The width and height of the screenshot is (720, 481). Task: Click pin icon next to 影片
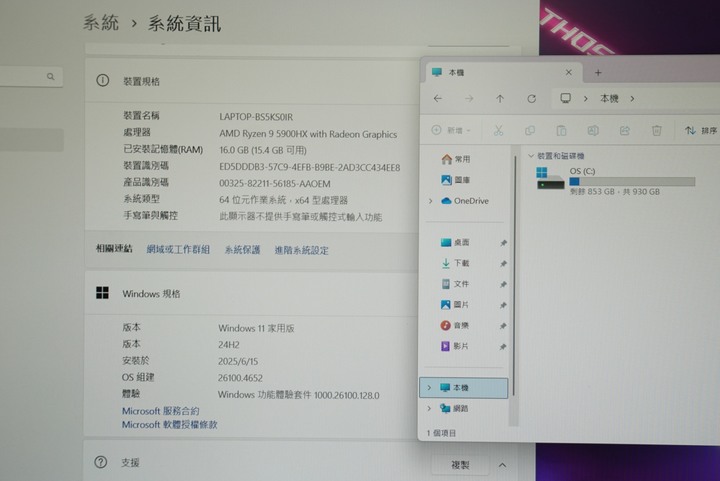coord(503,347)
